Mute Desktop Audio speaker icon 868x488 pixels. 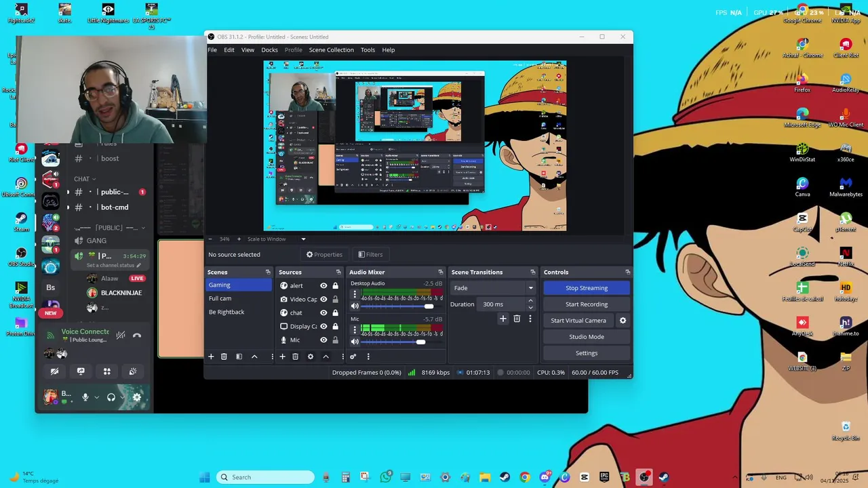pyautogui.click(x=354, y=306)
